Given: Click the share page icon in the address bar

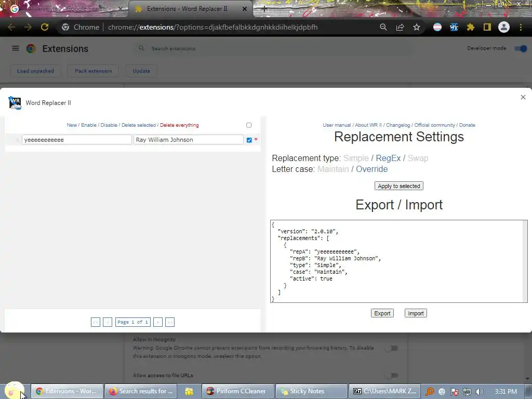Looking at the screenshot, I should tap(400, 27).
